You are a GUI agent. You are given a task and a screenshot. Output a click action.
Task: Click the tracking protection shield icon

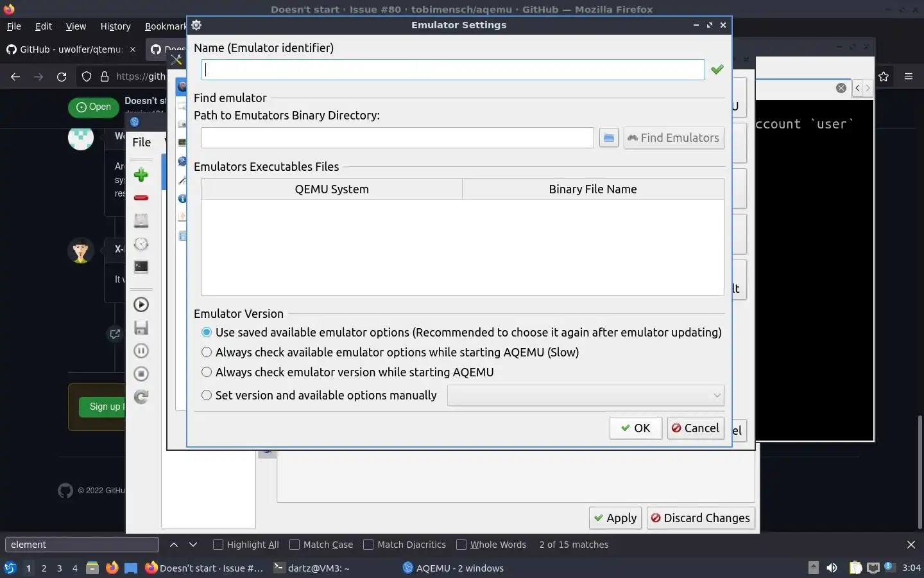click(87, 76)
